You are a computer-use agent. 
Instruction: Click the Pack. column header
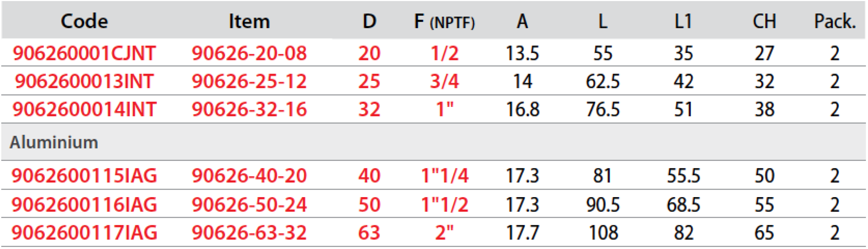835,21
